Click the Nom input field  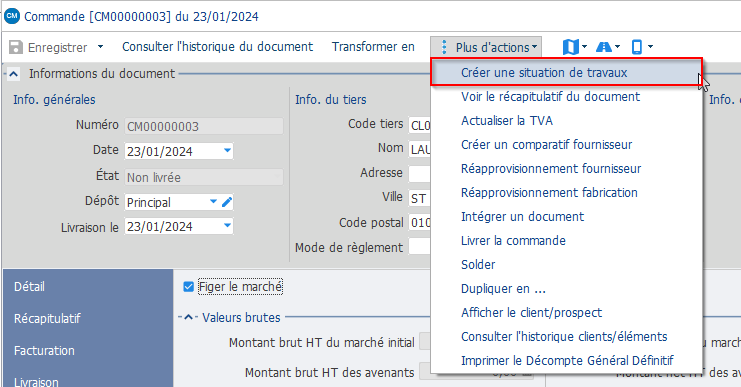[x=420, y=149]
